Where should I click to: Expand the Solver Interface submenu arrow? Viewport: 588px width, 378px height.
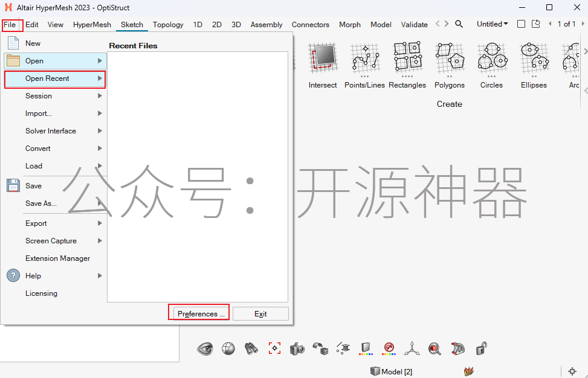[100, 131]
